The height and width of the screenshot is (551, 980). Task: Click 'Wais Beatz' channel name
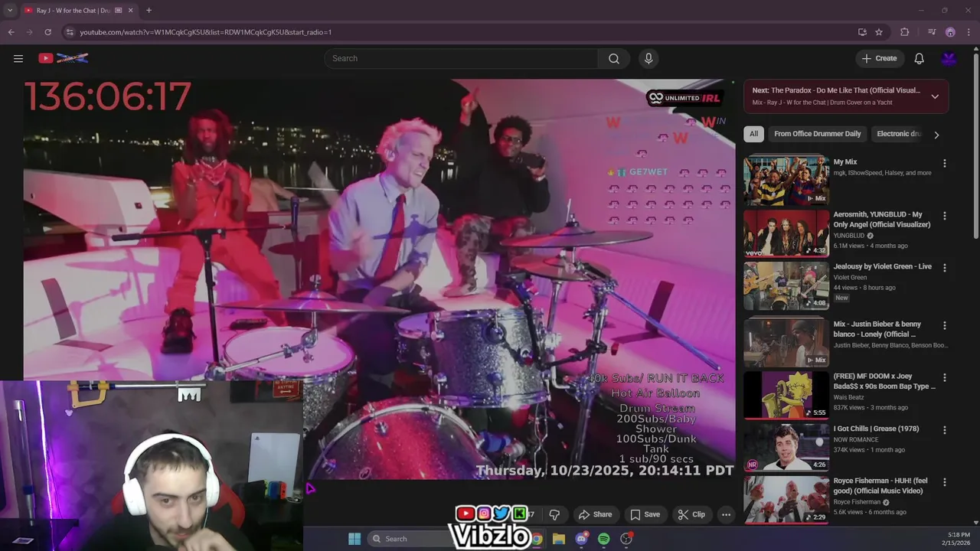(x=851, y=397)
